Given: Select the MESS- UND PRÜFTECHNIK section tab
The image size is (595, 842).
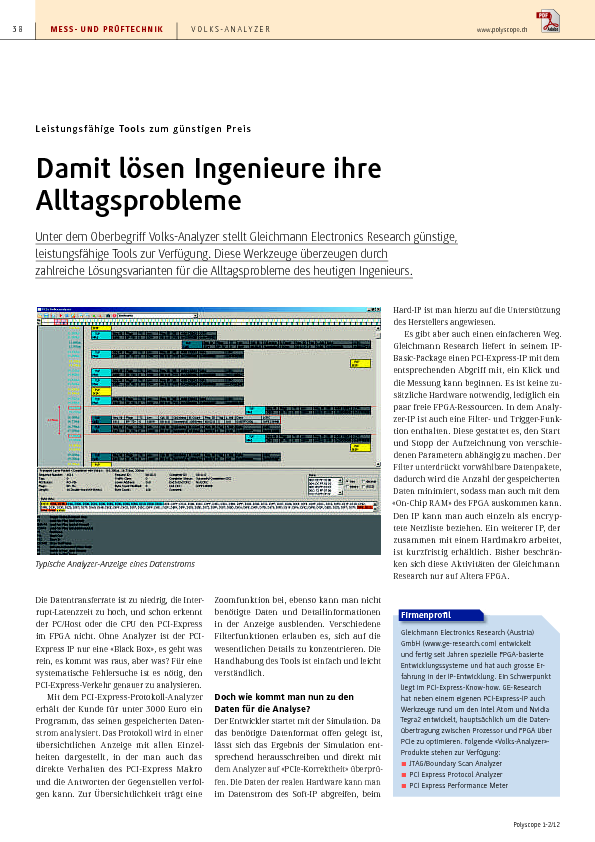Looking at the screenshot, I should 106,30.
